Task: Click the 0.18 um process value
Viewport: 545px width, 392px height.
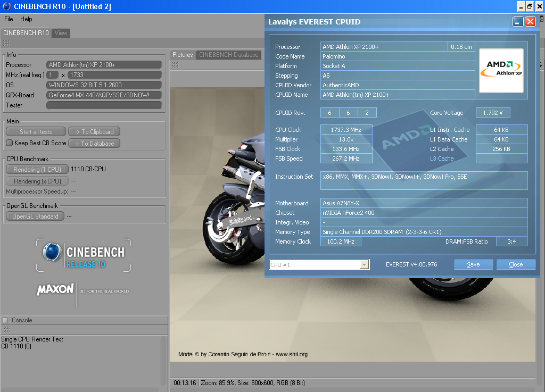Action: click(x=461, y=46)
